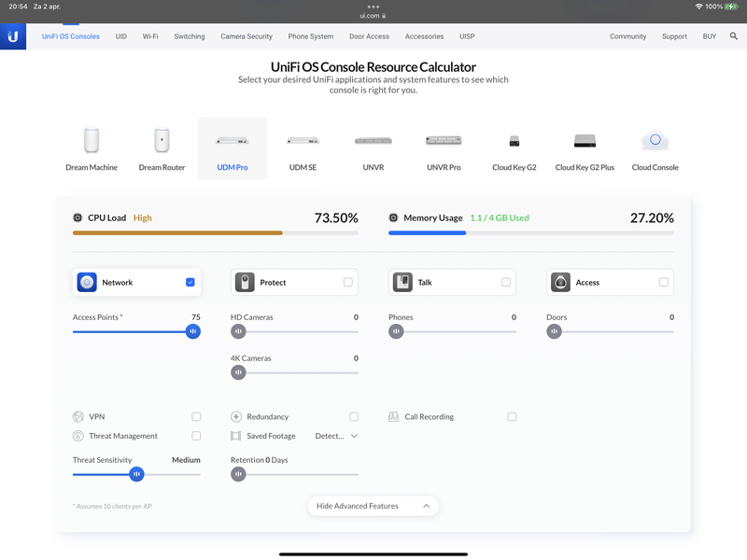
Task: Open the UniFi OS Consoles tab
Action: pos(71,36)
